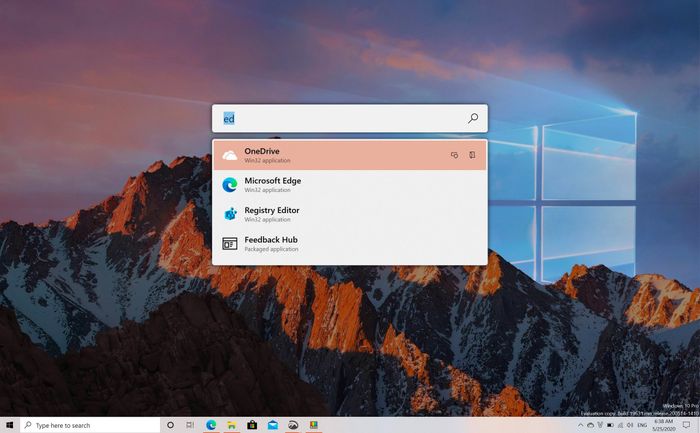This screenshot has height=433, width=700.
Task: Open Microsoft Store from the taskbar
Action: pyautogui.click(x=252, y=425)
